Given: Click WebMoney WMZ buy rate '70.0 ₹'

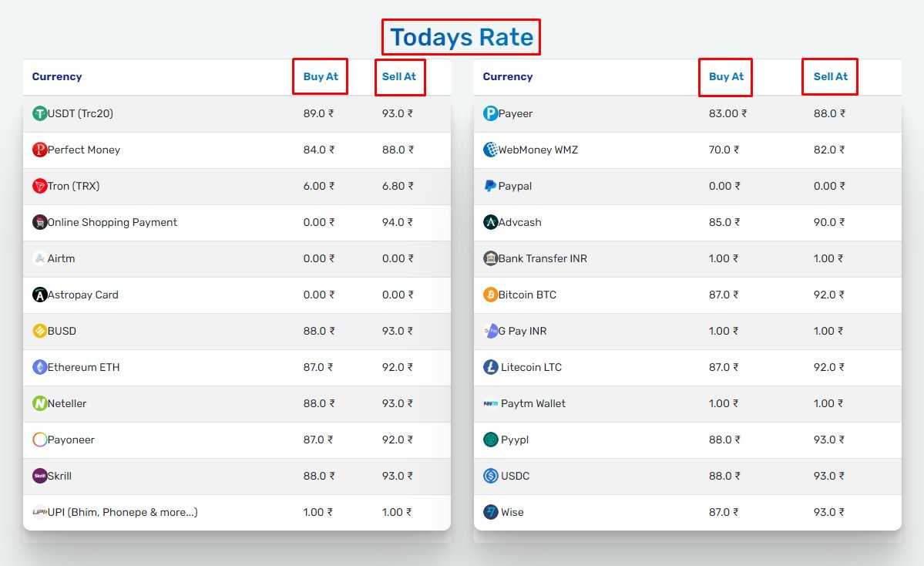Looking at the screenshot, I should 724,150.
